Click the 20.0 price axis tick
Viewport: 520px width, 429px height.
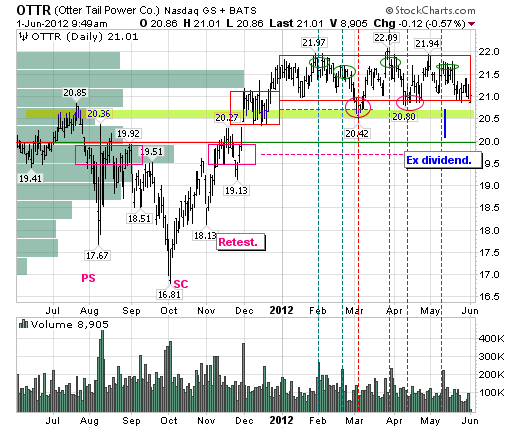pos(489,141)
